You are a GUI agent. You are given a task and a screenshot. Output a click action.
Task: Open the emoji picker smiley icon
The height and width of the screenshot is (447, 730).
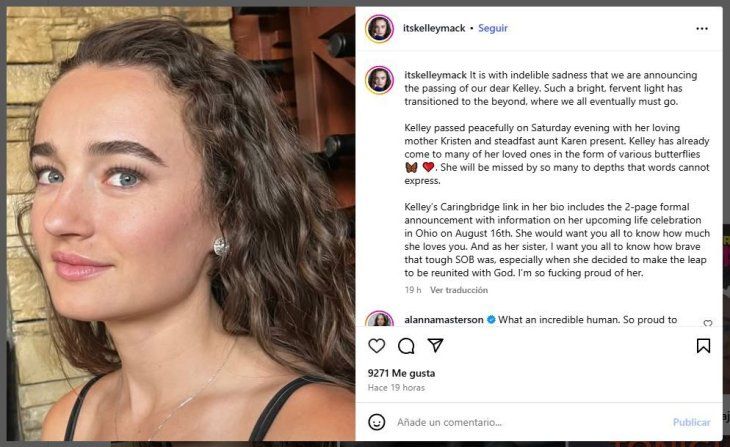click(377, 422)
